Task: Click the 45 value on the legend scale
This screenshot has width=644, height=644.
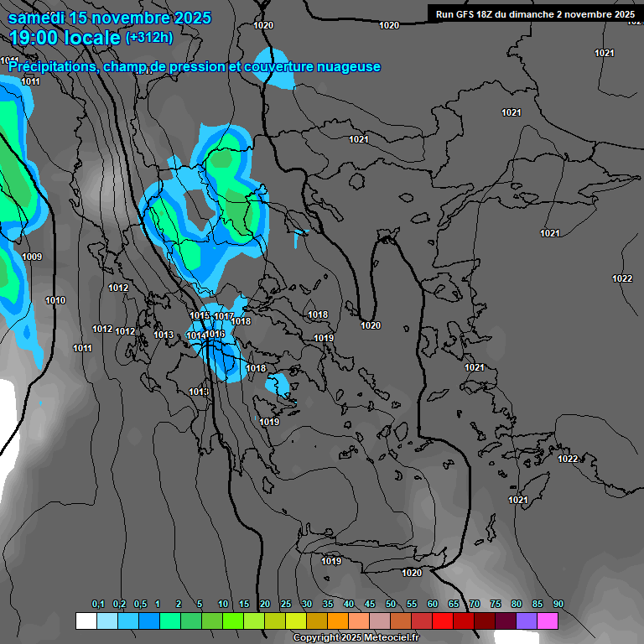Action: (370, 605)
